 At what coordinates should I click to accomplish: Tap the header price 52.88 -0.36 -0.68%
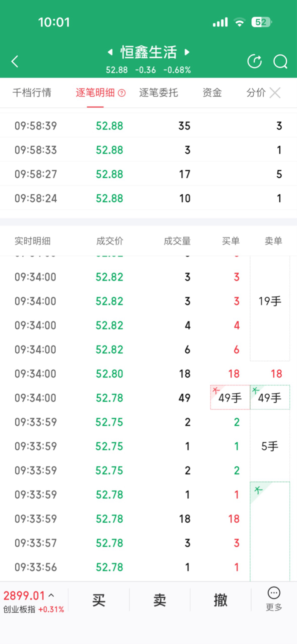coord(148,70)
